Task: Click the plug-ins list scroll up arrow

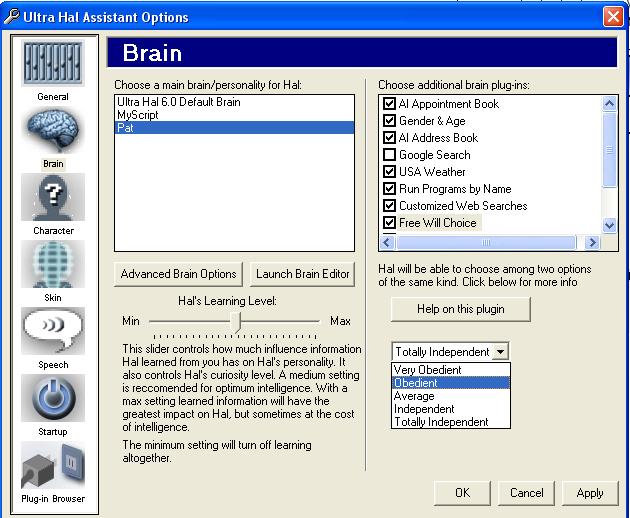Action: [x=610, y=104]
